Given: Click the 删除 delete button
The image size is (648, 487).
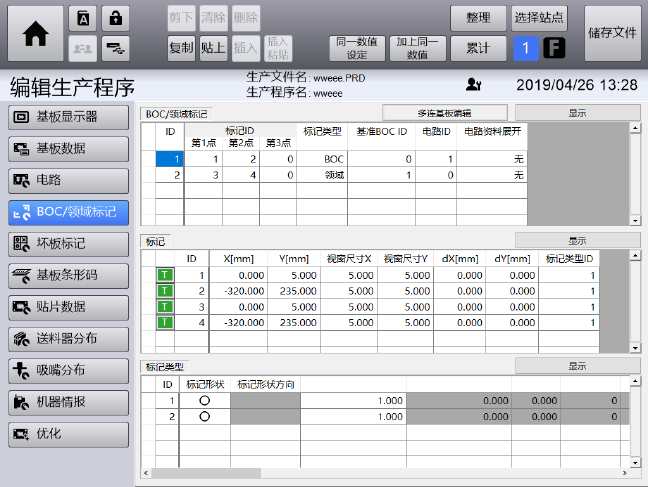Looking at the screenshot, I should click(x=246, y=18).
